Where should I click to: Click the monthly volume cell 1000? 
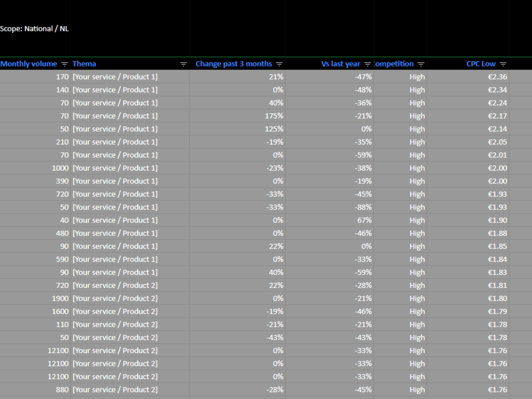[35, 168]
